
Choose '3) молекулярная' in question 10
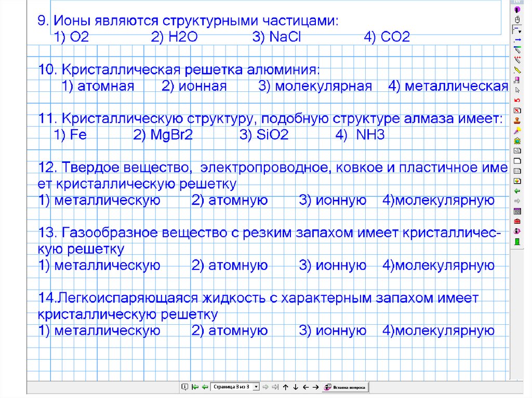point(315,87)
